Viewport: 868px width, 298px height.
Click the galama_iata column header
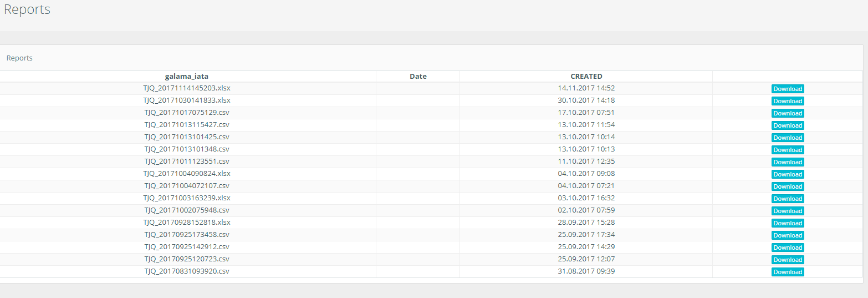(186, 77)
